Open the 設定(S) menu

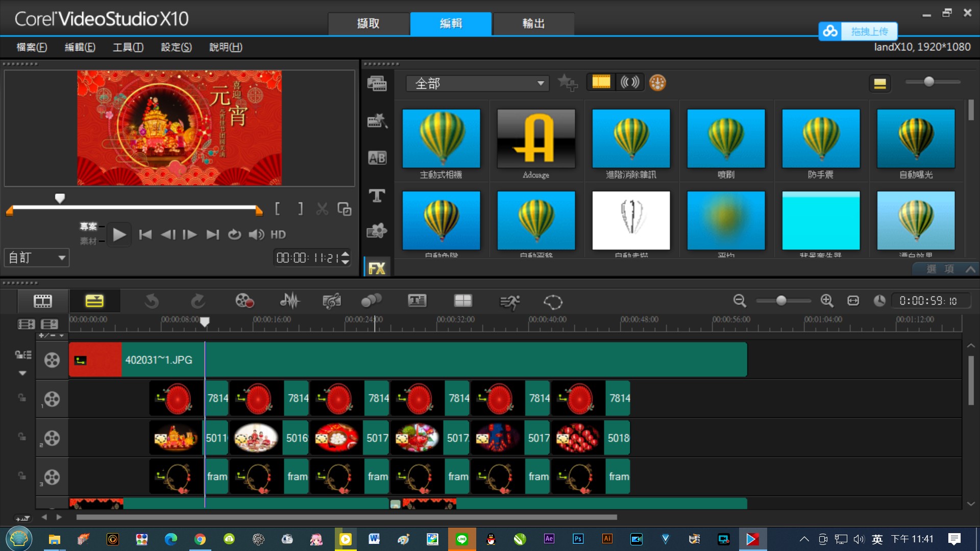point(176,47)
